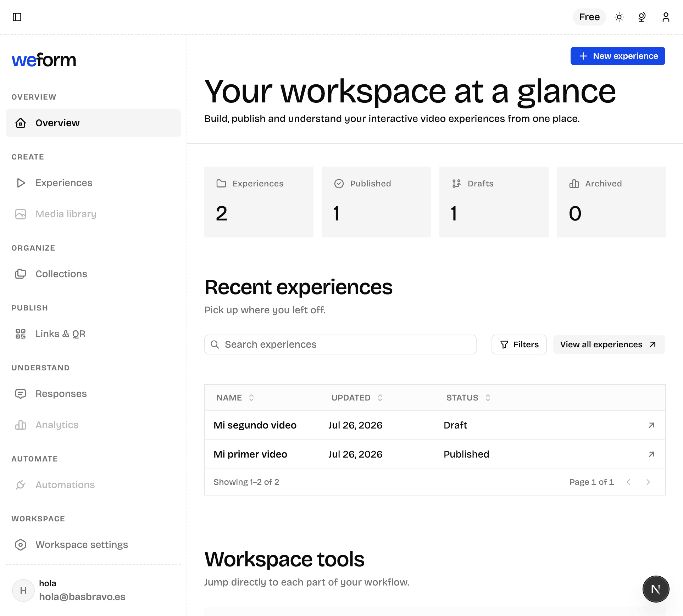Open the Filters button
The image size is (683, 616).
[x=519, y=345]
